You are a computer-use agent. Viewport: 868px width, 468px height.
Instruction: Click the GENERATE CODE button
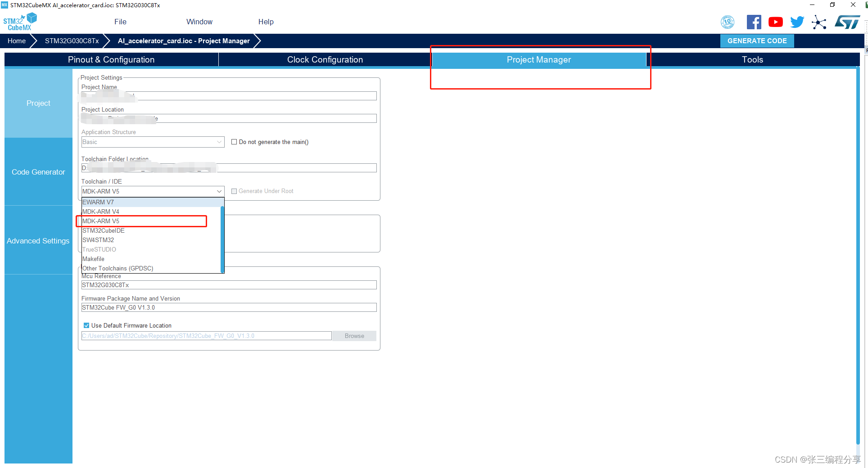coord(757,41)
